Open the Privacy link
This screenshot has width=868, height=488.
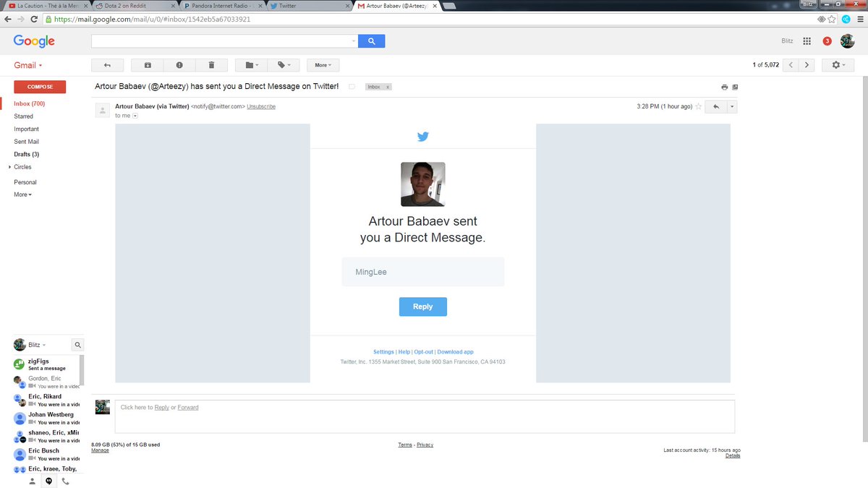tap(425, 445)
